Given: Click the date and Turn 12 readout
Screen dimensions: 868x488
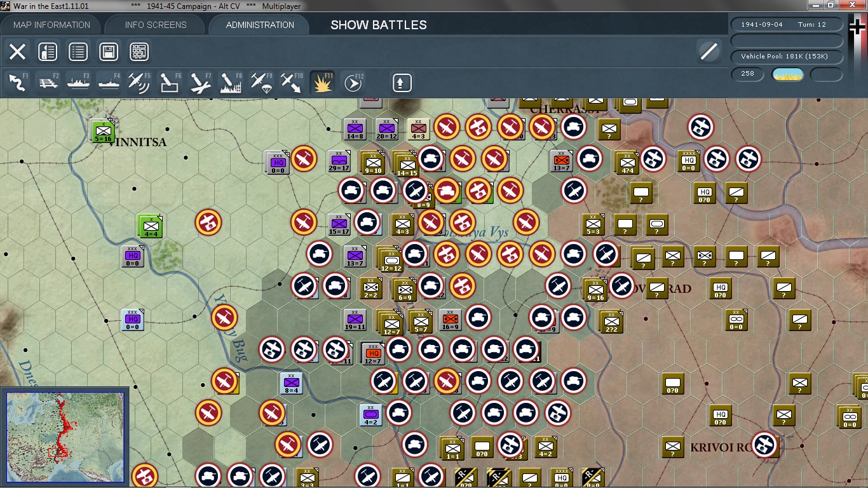Looking at the screenshot, I should point(787,24).
